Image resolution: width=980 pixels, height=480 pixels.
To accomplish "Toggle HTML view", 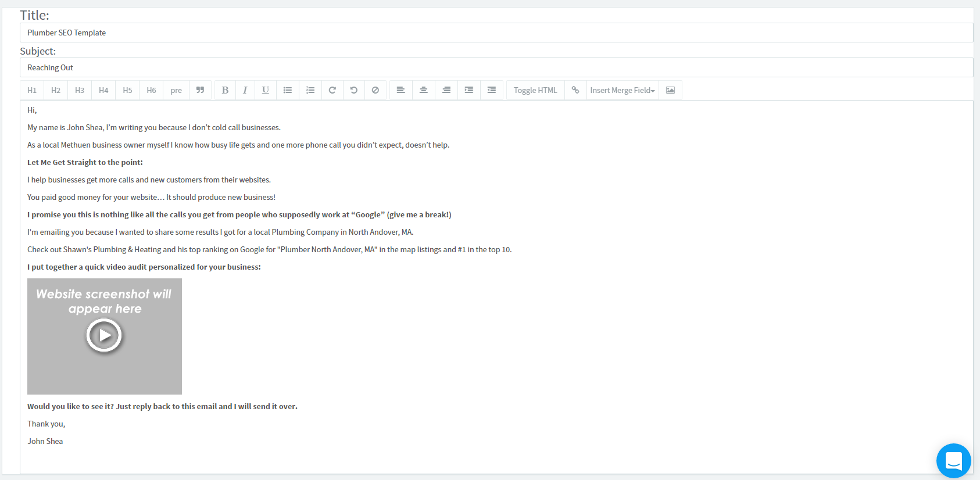I will 535,90.
